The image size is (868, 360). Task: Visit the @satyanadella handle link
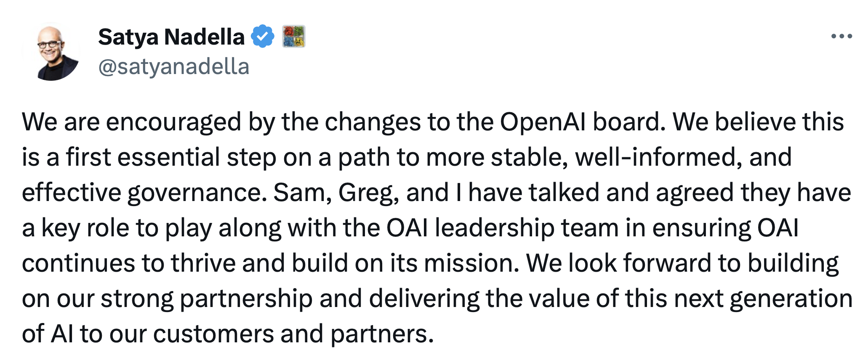(x=174, y=66)
